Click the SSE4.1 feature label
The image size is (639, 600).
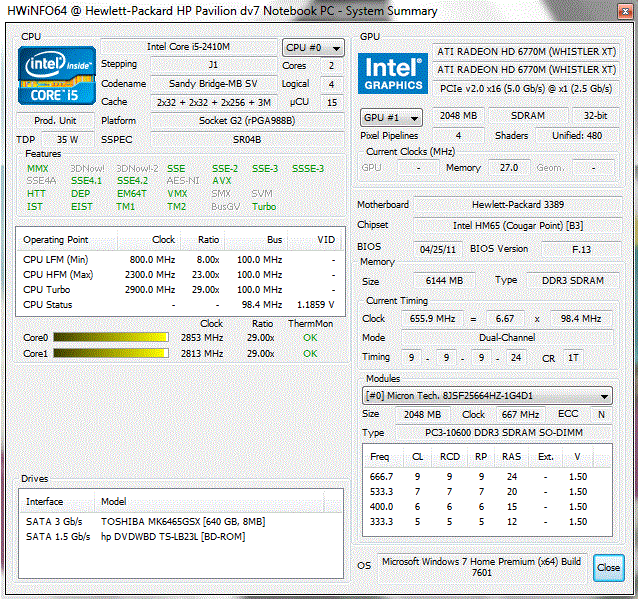(86, 181)
